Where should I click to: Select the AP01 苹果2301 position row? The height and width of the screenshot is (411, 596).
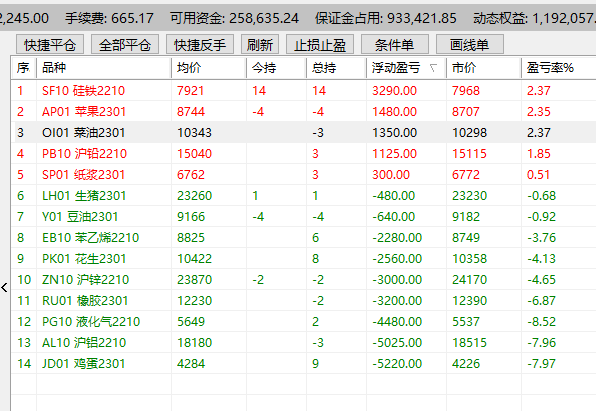(303, 111)
